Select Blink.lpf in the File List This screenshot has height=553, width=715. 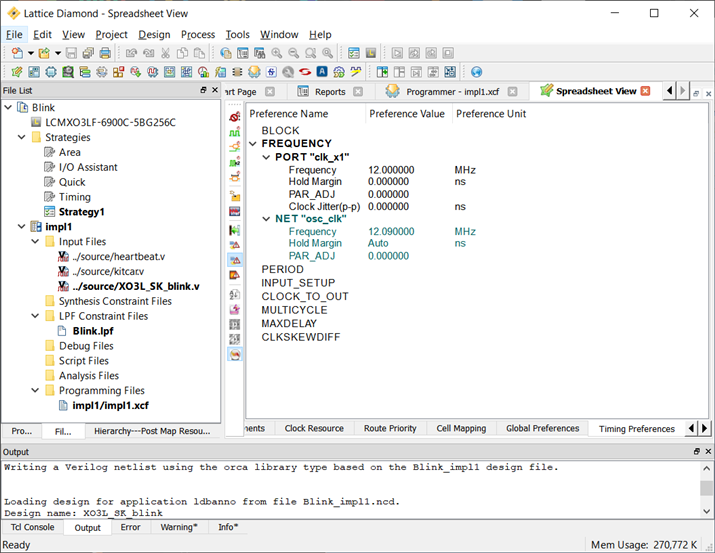[x=92, y=331]
